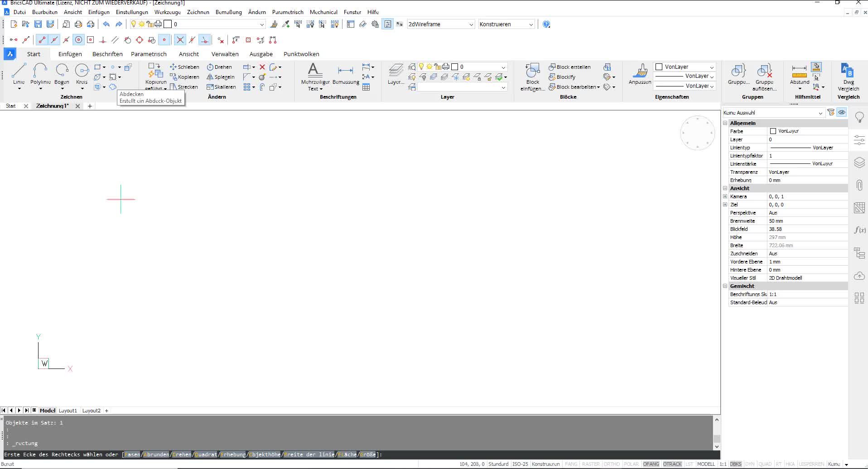
Task: Choose Abrunden option in command line
Action: click(156, 455)
